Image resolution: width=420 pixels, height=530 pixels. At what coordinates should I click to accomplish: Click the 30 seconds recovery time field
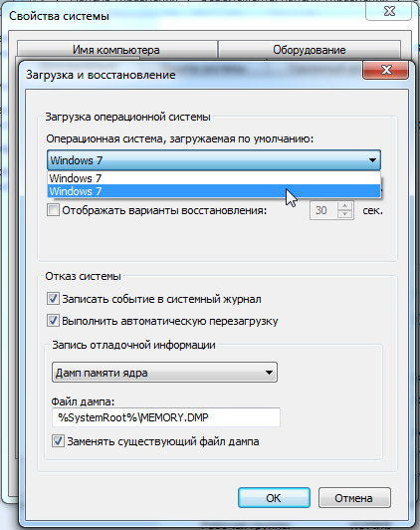tap(323, 210)
